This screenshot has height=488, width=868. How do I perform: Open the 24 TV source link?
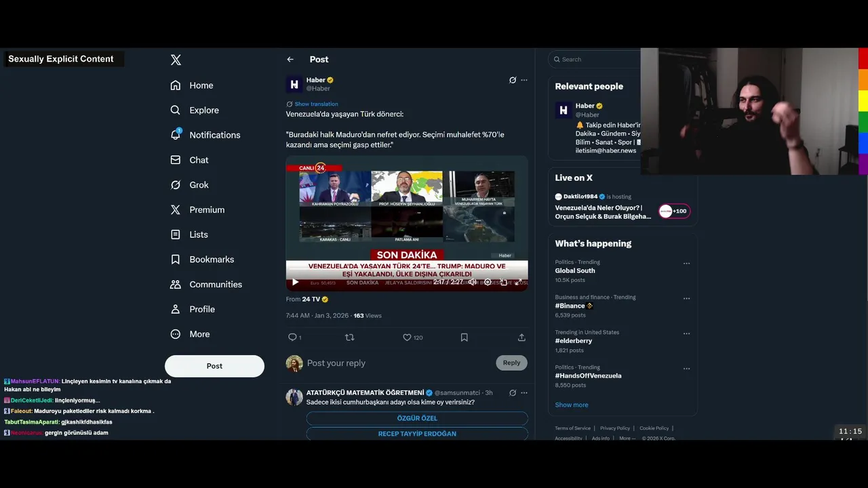[x=315, y=300]
